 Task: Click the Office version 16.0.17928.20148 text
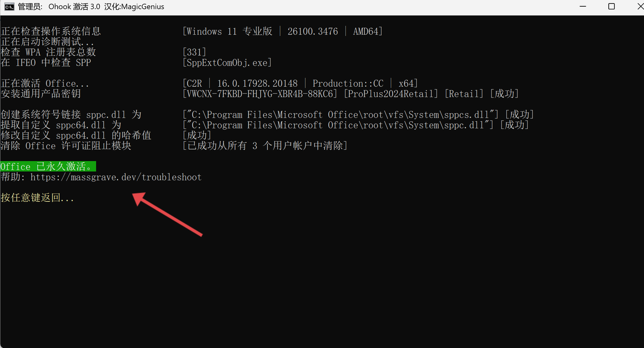[x=257, y=84]
